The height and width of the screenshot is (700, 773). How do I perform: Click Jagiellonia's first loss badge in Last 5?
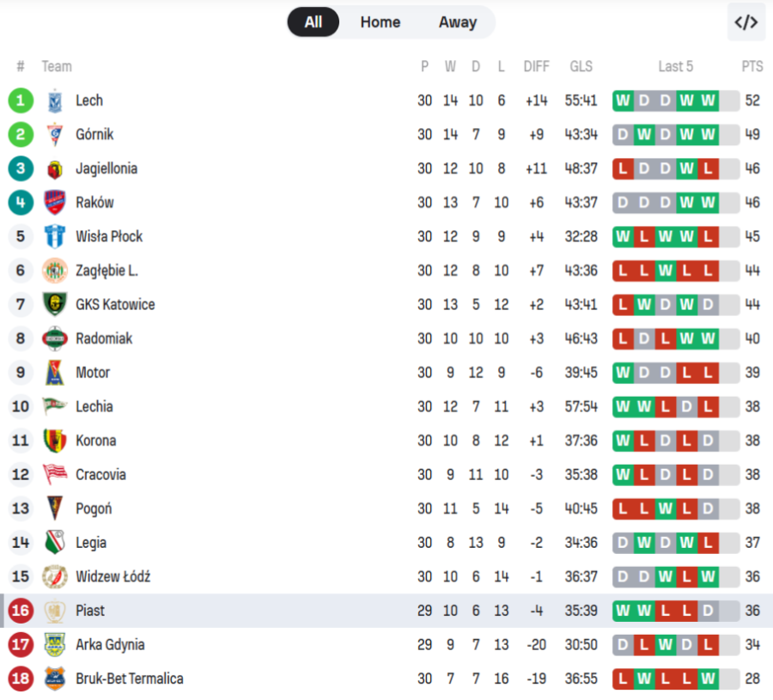coord(623,168)
